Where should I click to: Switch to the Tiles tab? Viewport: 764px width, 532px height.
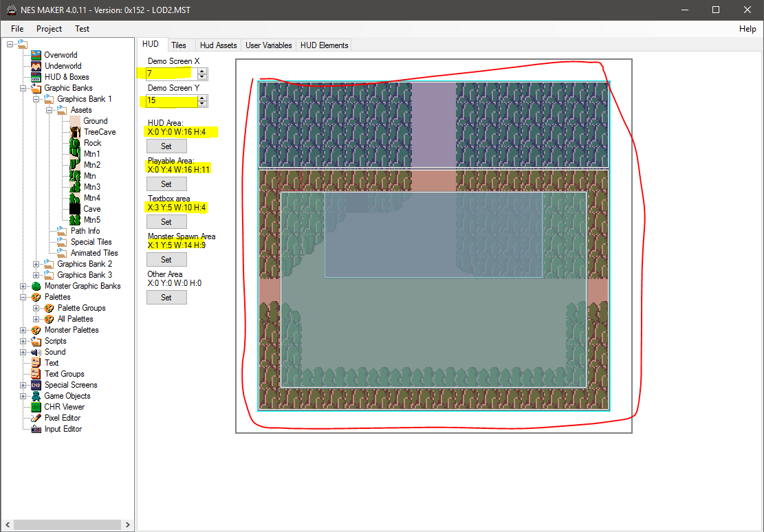(179, 45)
